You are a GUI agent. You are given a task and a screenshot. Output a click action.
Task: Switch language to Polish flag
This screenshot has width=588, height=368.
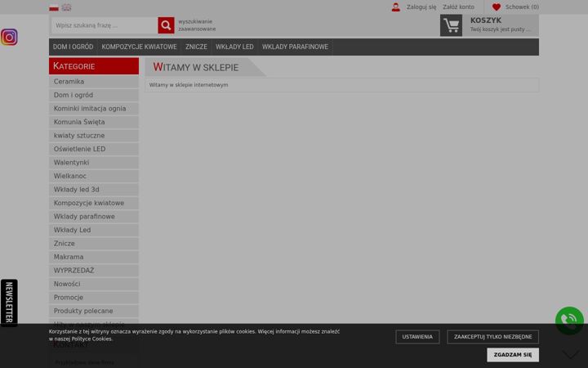(54, 7)
